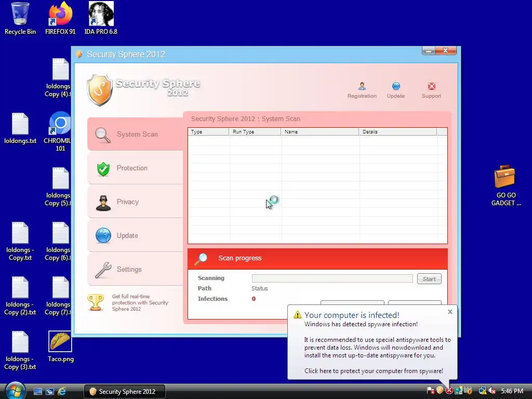Sort by the Run Type column header
The width and height of the screenshot is (532, 399).
click(x=255, y=131)
